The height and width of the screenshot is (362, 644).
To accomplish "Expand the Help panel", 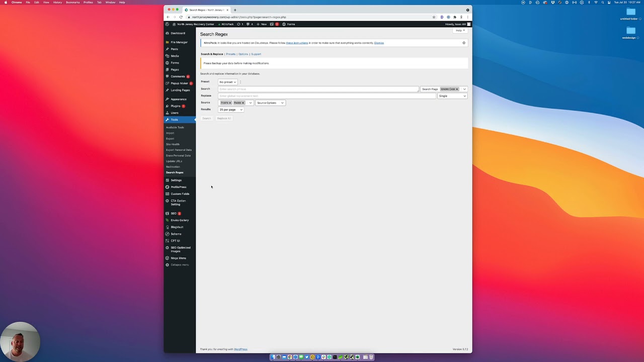I will pos(460,31).
